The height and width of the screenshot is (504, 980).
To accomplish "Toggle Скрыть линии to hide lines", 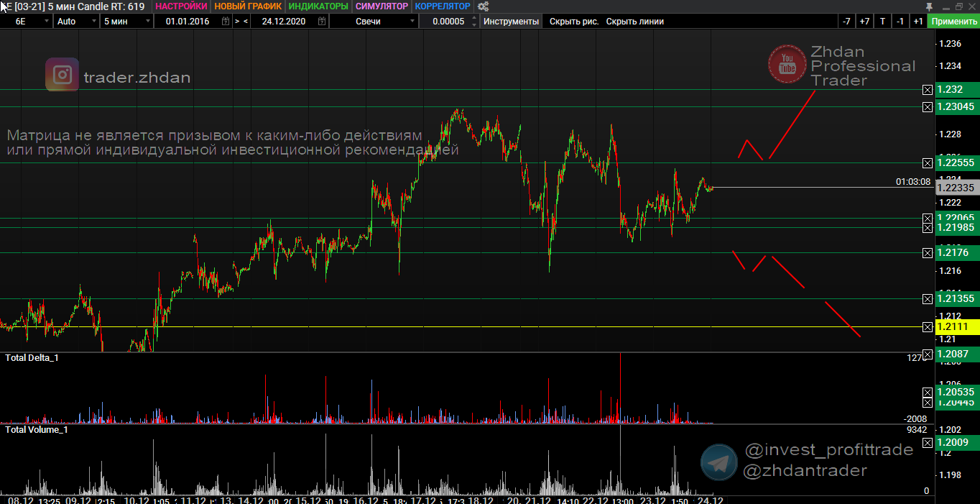I will pyautogui.click(x=634, y=22).
